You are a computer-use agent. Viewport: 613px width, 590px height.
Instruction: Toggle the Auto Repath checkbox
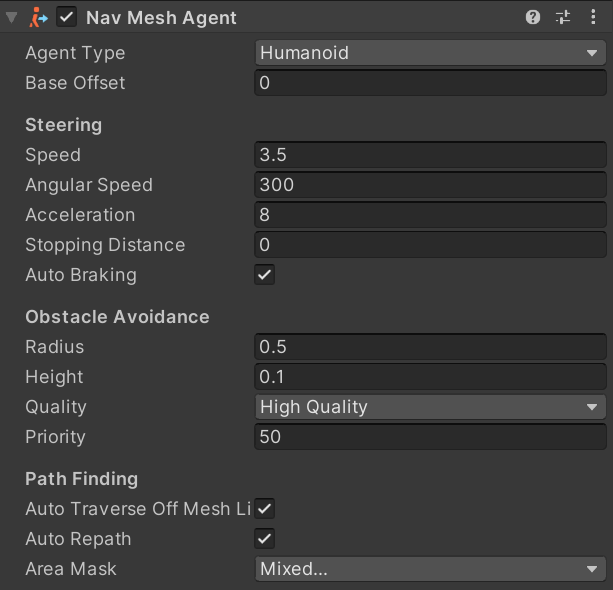(265, 539)
